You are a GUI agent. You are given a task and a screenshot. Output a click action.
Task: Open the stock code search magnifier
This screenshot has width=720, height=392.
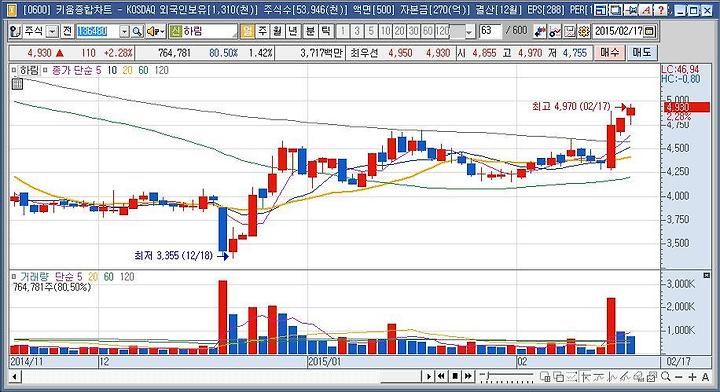tap(137, 31)
